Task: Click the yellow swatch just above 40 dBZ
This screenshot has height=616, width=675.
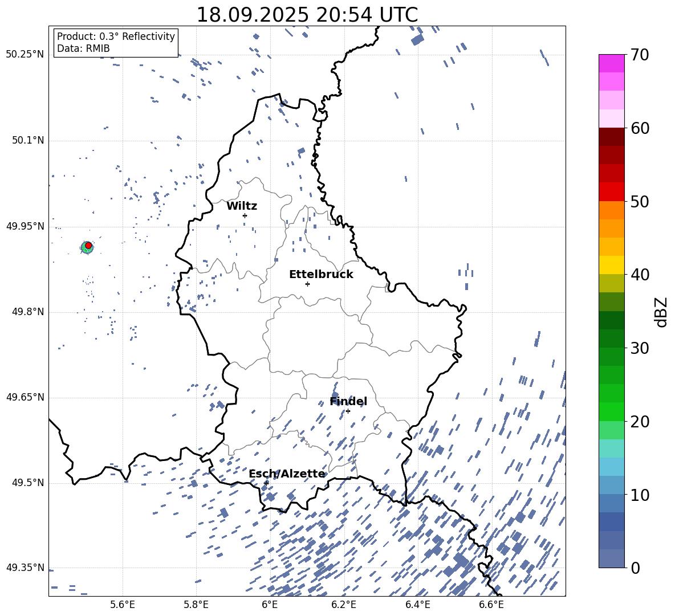Action: click(x=611, y=265)
